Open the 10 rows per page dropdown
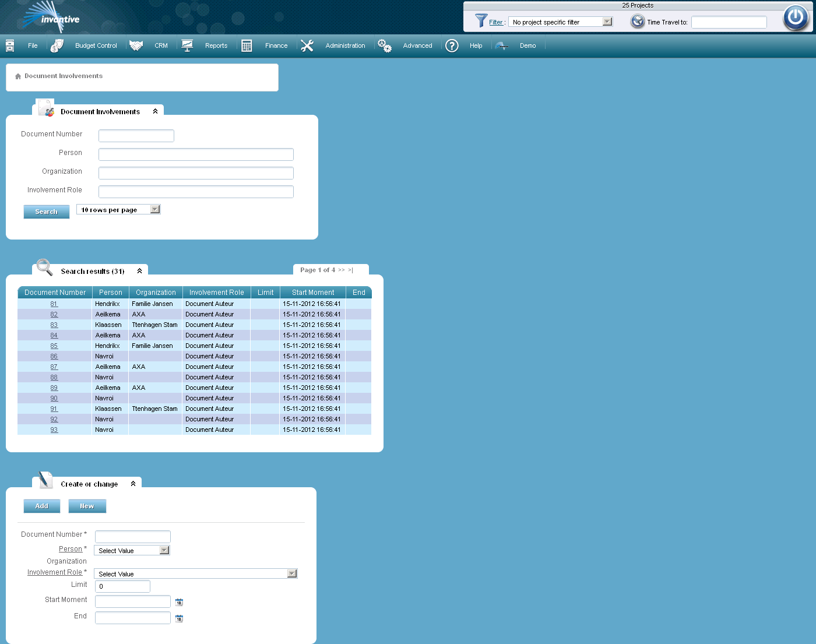816x644 pixels. pyautogui.click(x=154, y=209)
